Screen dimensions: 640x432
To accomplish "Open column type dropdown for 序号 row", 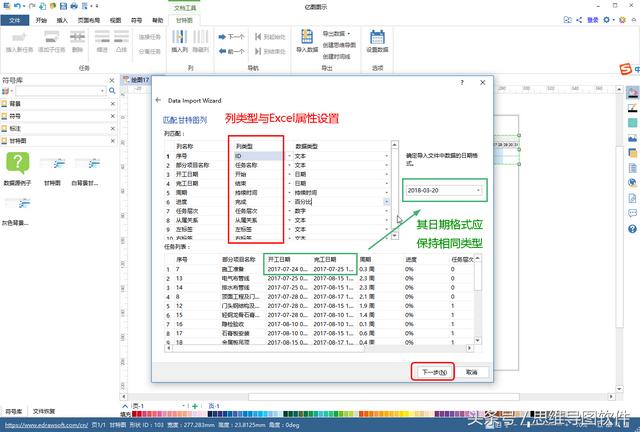I will pos(289,156).
